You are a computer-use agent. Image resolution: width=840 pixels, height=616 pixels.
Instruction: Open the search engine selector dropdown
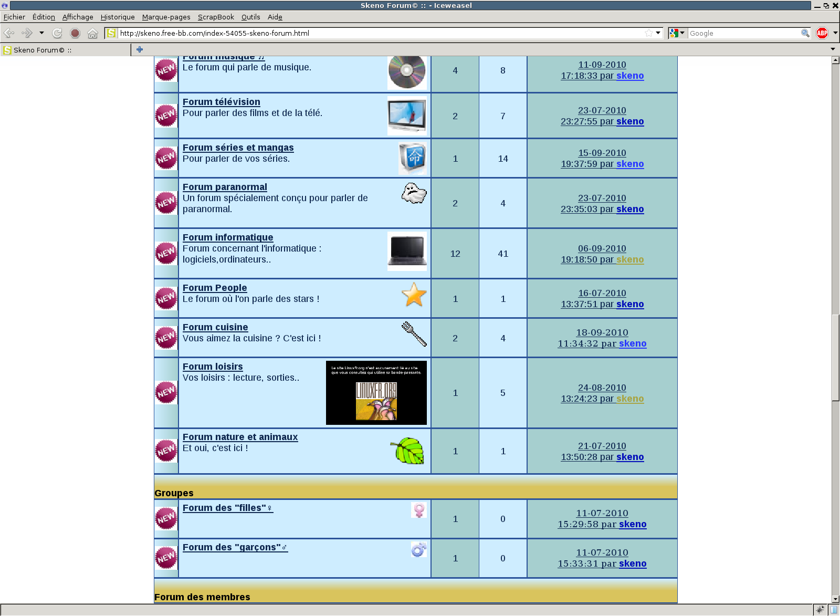pos(677,33)
